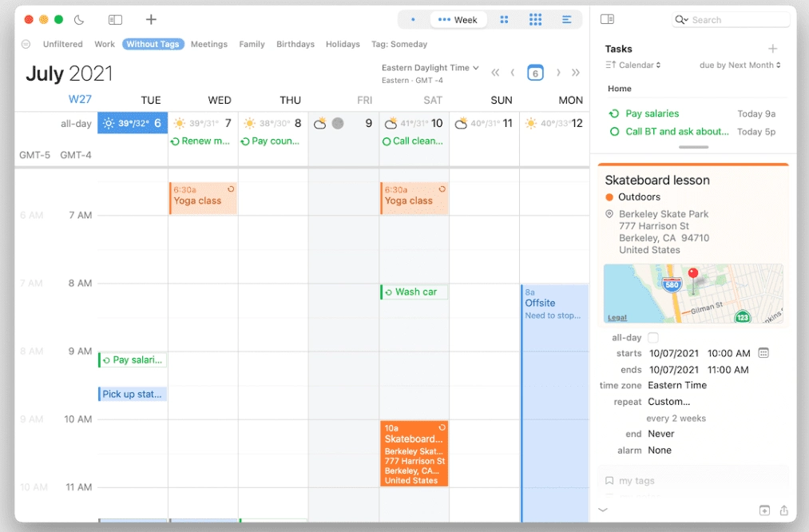This screenshot has width=809, height=532.
Task: Enable dark mode via moon icon
Action: (x=78, y=19)
